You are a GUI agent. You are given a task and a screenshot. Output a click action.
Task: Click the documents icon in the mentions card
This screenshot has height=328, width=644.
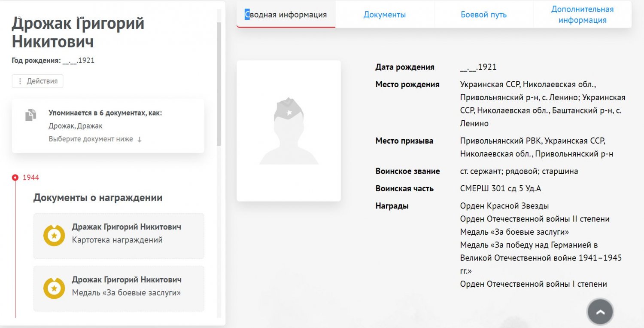coord(30,115)
